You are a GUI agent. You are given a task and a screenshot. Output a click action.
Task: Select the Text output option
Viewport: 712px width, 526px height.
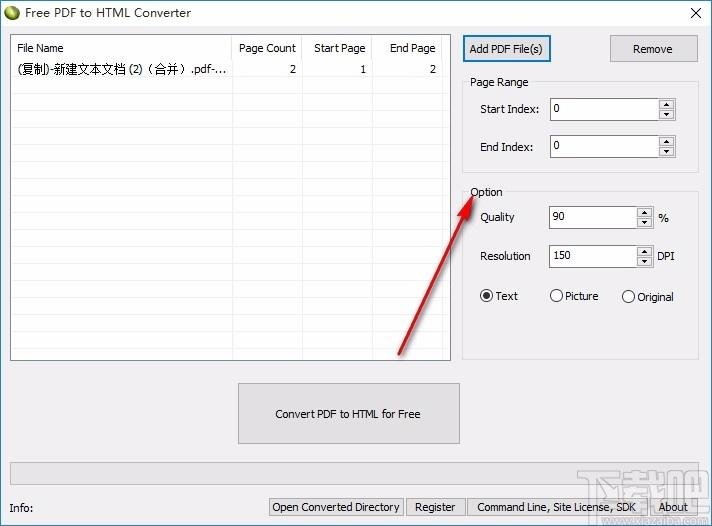[499, 296]
